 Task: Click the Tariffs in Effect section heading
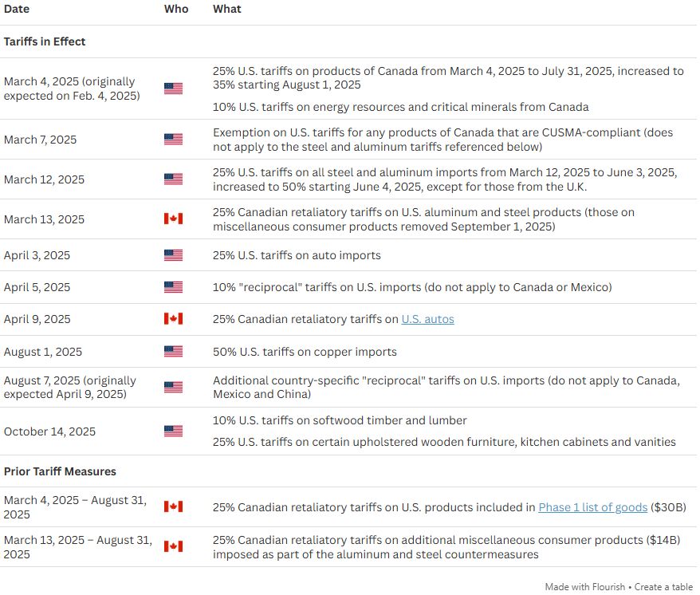coord(45,41)
